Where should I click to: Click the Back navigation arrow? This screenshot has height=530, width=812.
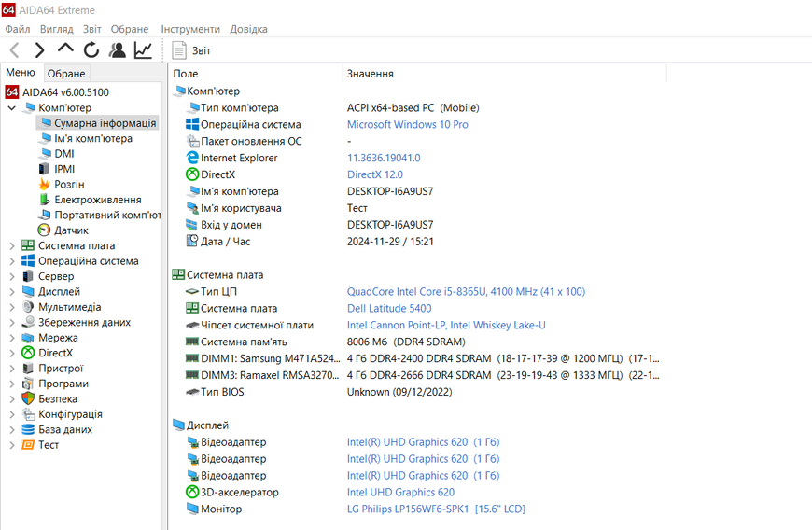15,50
